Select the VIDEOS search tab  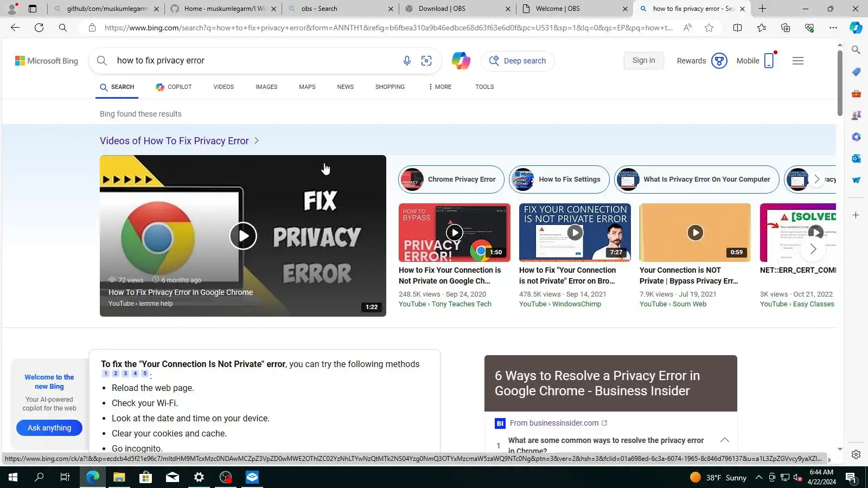pos(224,87)
